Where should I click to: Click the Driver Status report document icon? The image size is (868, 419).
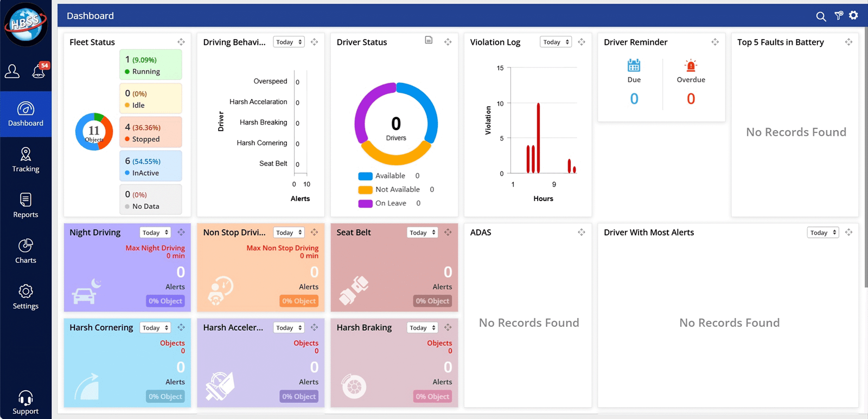coord(429,40)
